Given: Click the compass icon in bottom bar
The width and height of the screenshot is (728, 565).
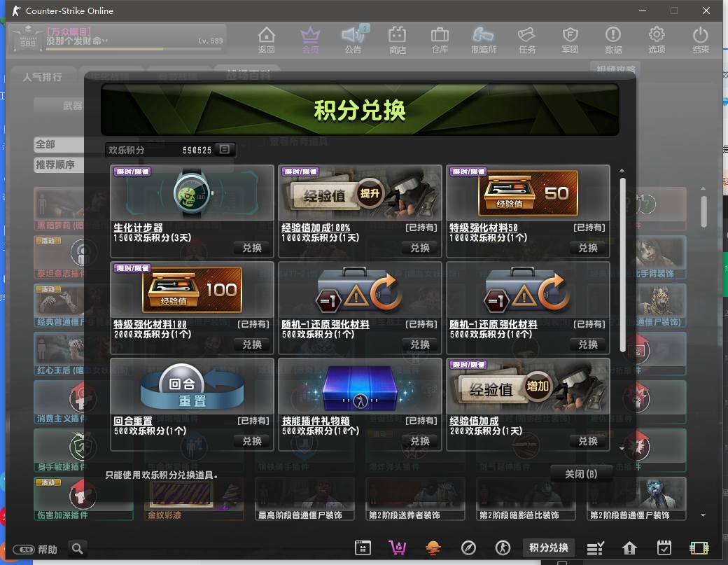Looking at the screenshot, I should 468,547.
